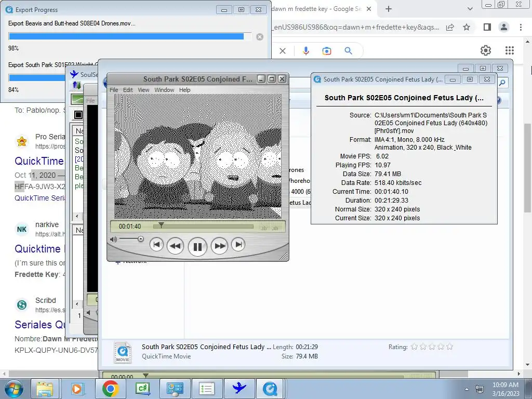Image resolution: width=532 pixels, height=399 pixels.
Task: Click the QuickTime timeline playhead marker
Action: [x=161, y=225]
